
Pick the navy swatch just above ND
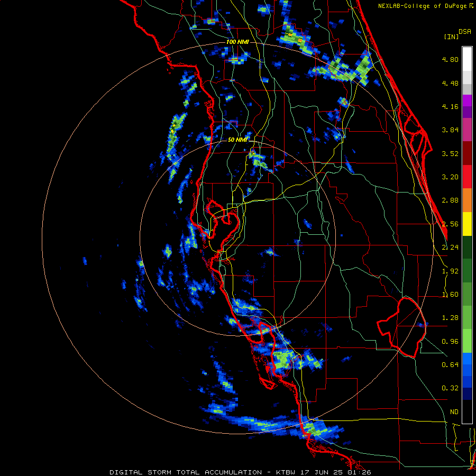[x=467, y=394]
